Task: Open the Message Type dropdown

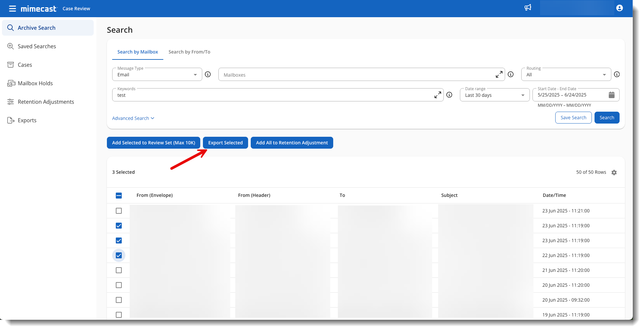Action: [x=157, y=75]
